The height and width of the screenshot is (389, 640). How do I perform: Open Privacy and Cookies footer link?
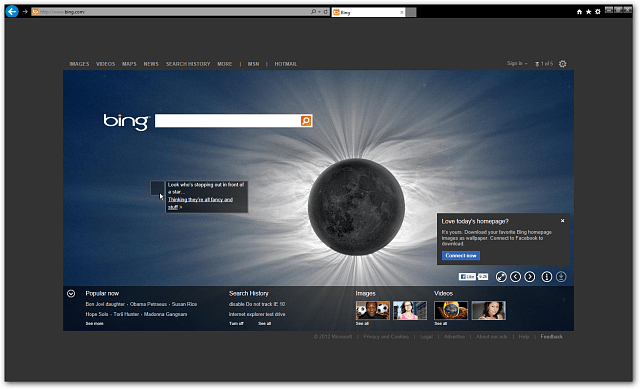coord(386,337)
